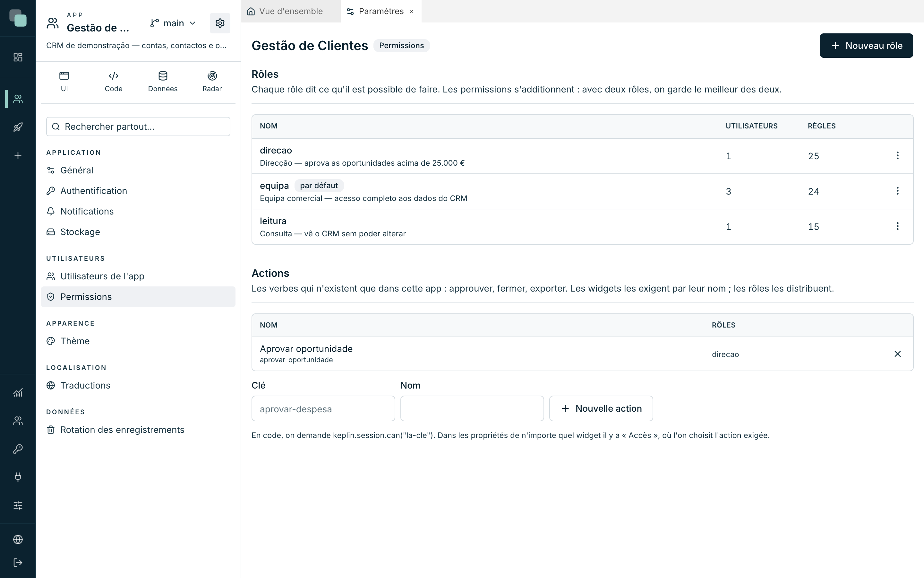Click the UTILISATEURS column header
Viewport: 924px width, 578px height.
point(751,126)
